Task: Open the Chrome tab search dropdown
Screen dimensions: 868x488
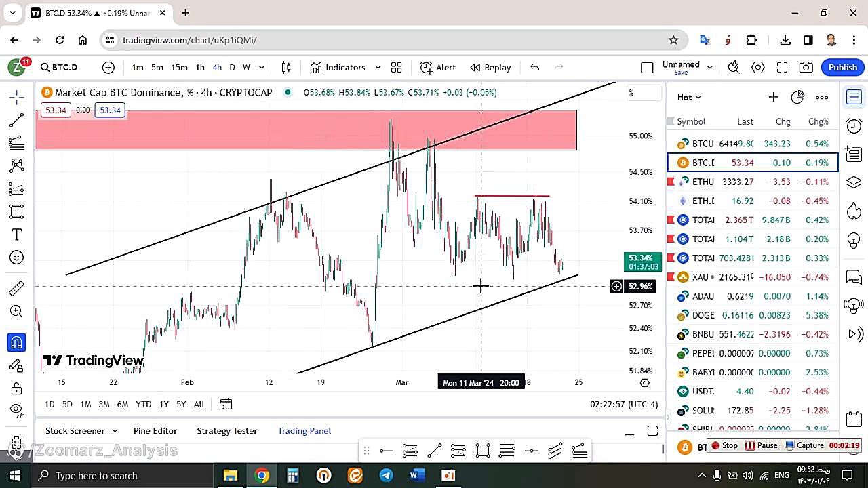Action: (12, 13)
